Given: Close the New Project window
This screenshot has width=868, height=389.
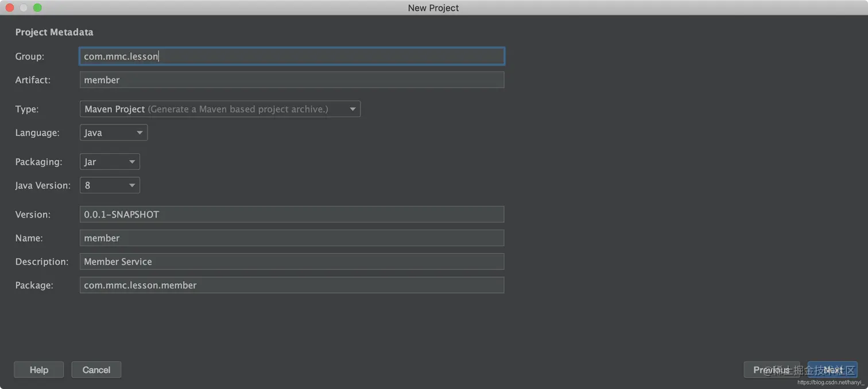Looking at the screenshot, I should [10, 7].
